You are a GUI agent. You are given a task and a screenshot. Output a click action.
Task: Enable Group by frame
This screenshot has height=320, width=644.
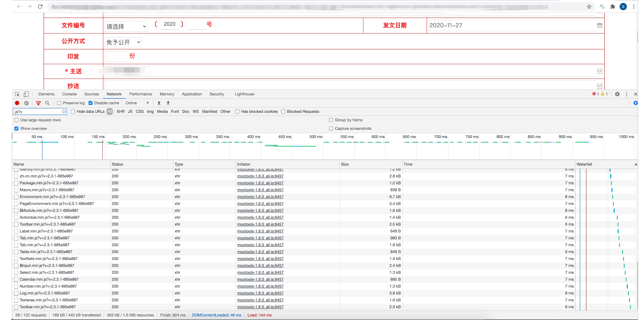click(331, 120)
